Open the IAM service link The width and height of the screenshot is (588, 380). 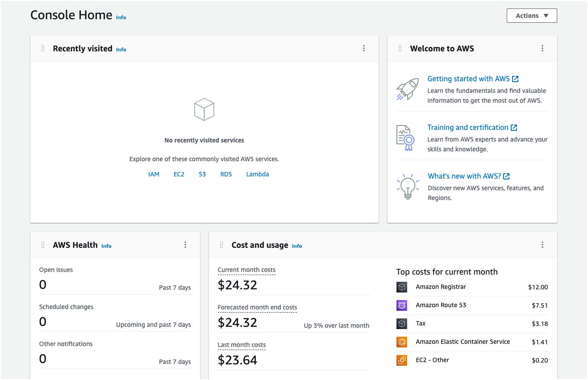[x=154, y=174]
